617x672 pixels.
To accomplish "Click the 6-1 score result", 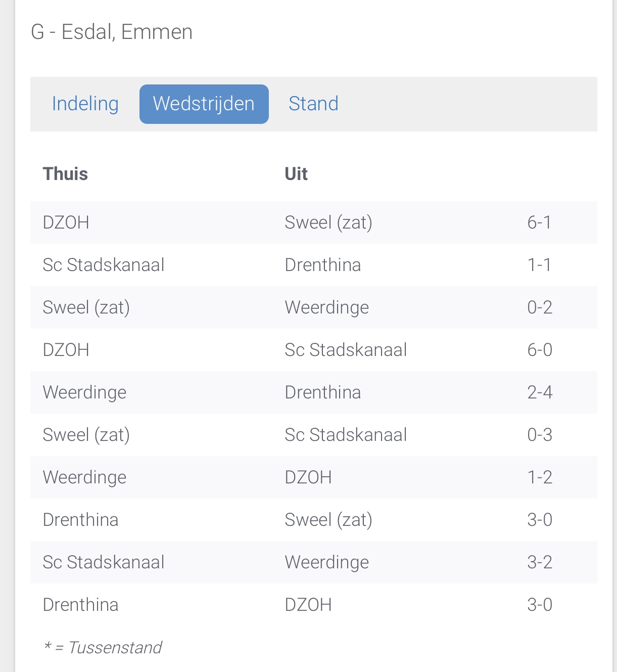I will click(x=539, y=222).
